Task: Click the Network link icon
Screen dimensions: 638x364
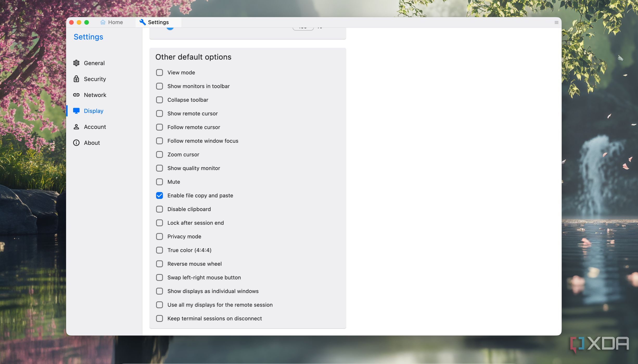Action: click(x=76, y=95)
